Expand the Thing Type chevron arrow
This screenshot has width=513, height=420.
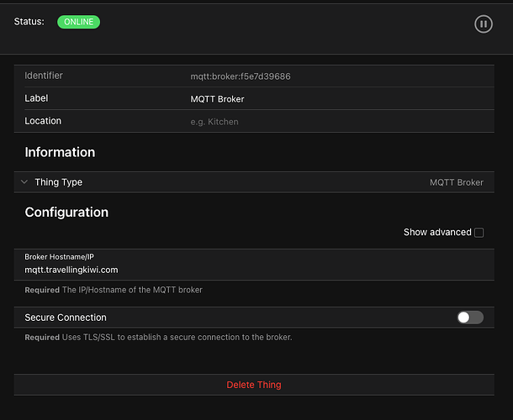click(x=24, y=182)
